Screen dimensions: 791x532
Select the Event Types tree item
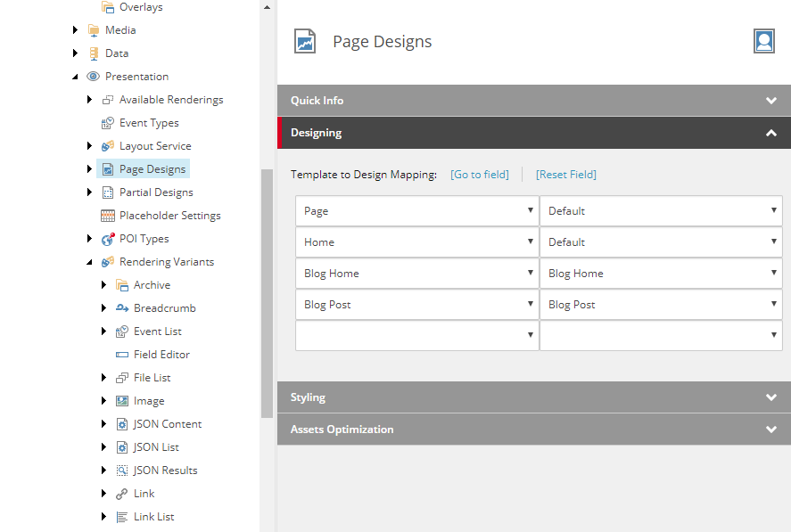click(x=149, y=123)
